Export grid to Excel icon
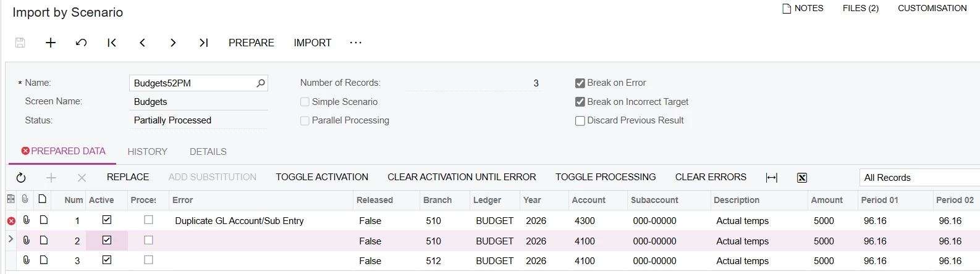The image size is (980, 274). click(802, 178)
